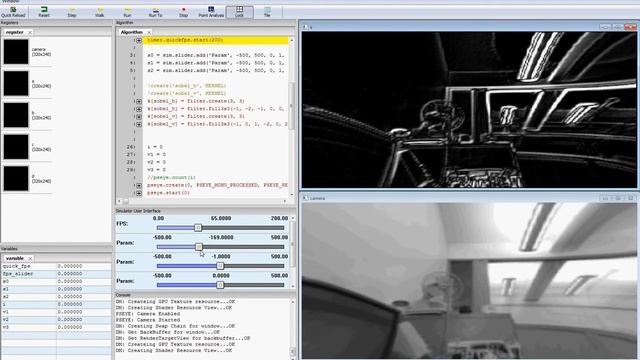Screen dimensions: 640x360
Task: Click the code editor horizontal scroll left arrow
Action: point(119,201)
